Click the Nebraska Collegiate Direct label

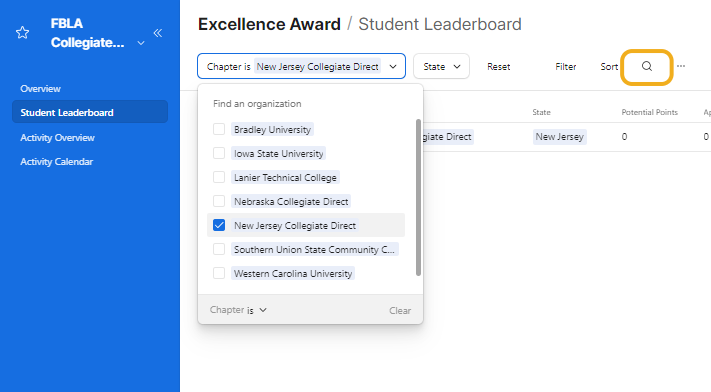coord(291,201)
